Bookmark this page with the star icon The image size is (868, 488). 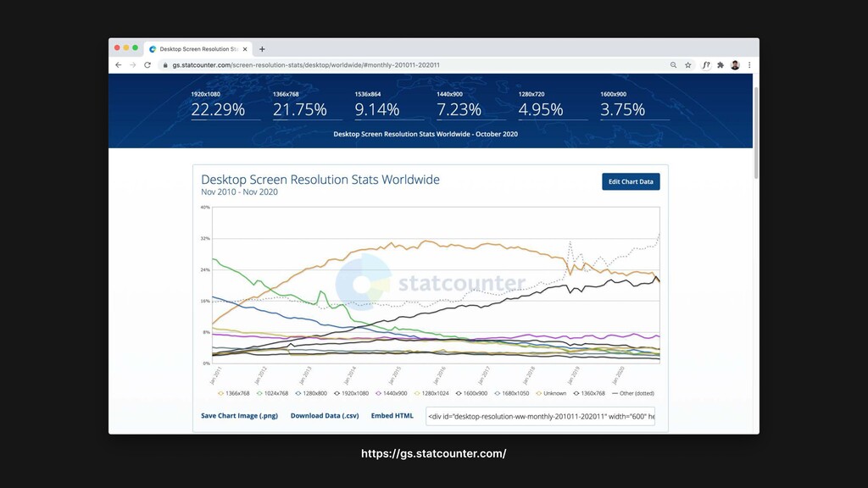(x=688, y=64)
